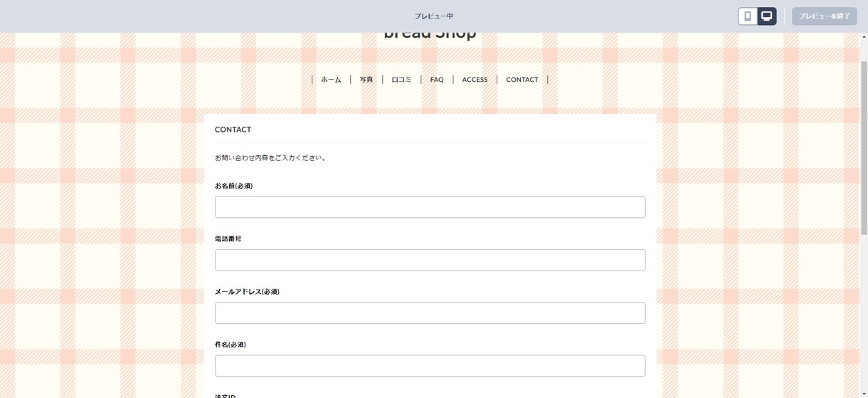Go to 写真 page
The width and height of the screenshot is (868, 398).
[x=366, y=80]
